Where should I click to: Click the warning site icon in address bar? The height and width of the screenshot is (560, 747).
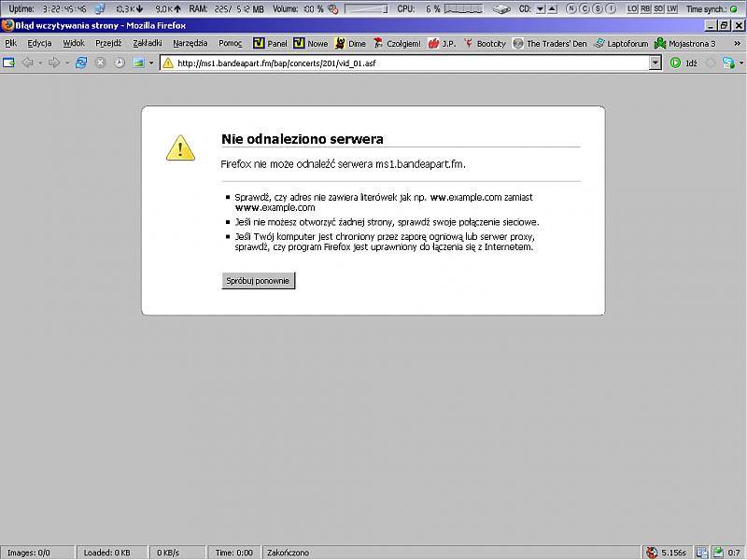coord(168,63)
